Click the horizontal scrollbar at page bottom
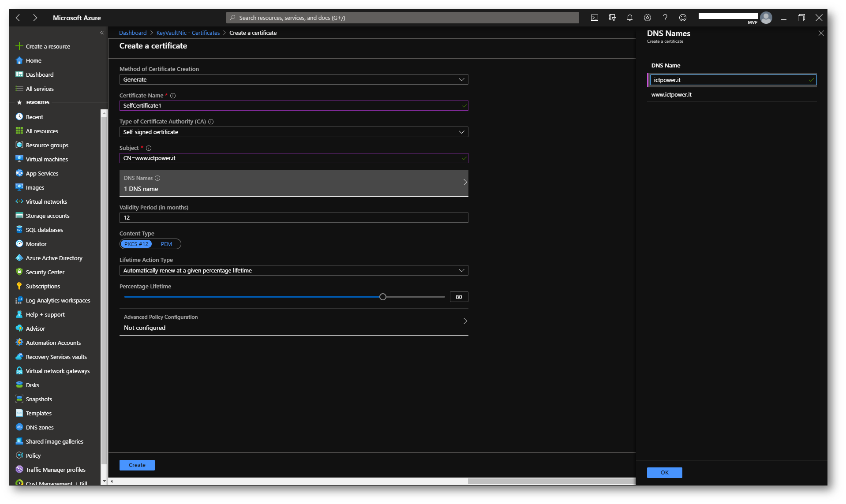Image resolution: width=846 pixels, height=504 pixels. [551, 481]
